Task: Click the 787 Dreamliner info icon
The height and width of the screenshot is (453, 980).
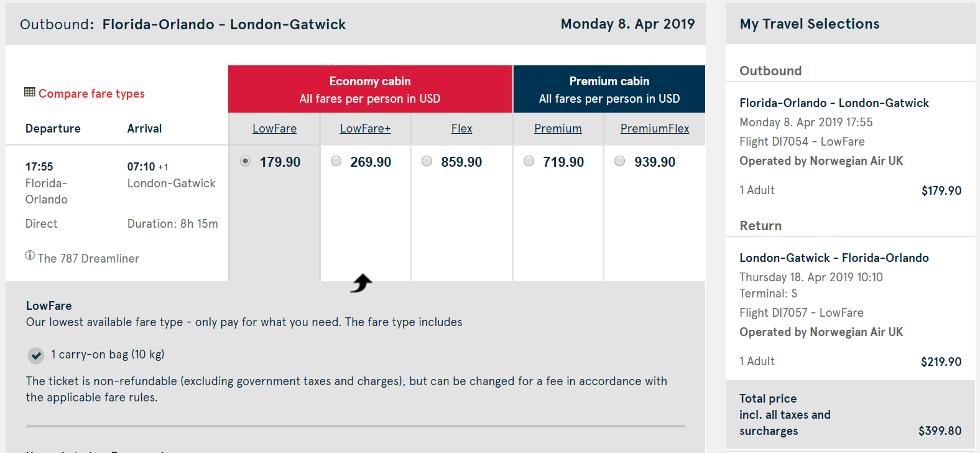Action: [x=30, y=255]
